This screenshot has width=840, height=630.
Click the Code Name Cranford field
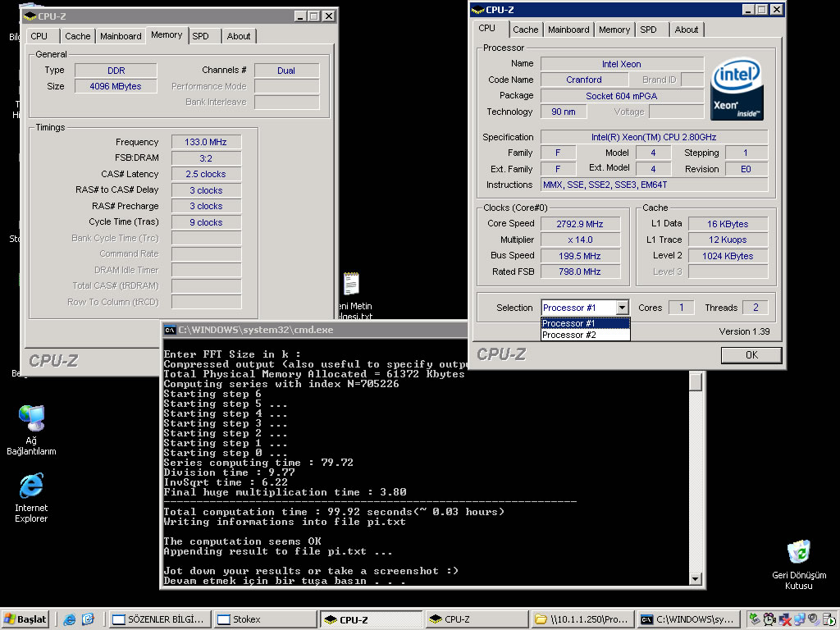click(x=584, y=80)
